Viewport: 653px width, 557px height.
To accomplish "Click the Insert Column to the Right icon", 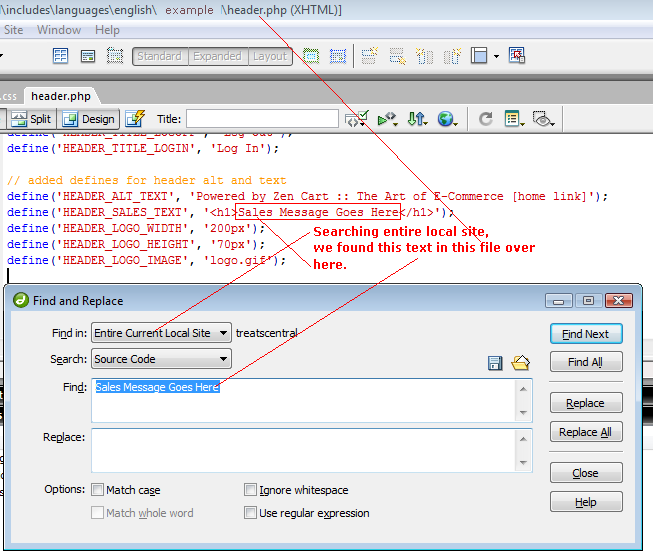I will coord(452,56).
